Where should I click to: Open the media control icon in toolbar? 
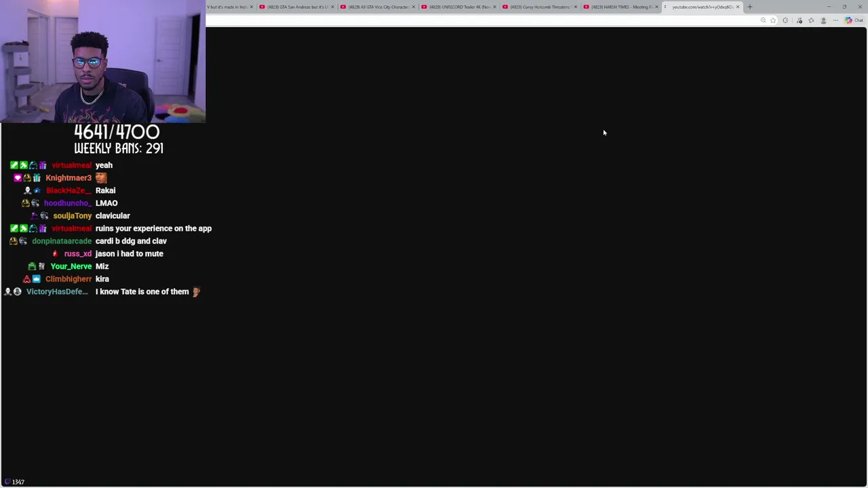point(800,20)
